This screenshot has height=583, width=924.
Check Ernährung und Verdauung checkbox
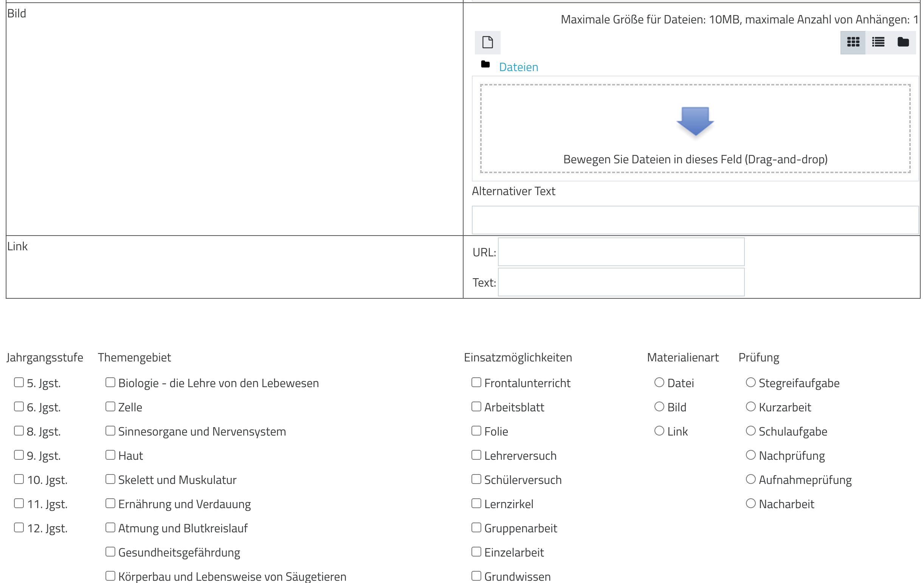point(110,503)
